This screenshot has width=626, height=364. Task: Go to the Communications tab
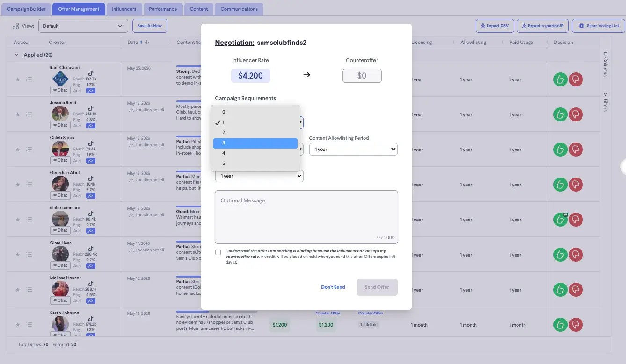click(239, 9)
